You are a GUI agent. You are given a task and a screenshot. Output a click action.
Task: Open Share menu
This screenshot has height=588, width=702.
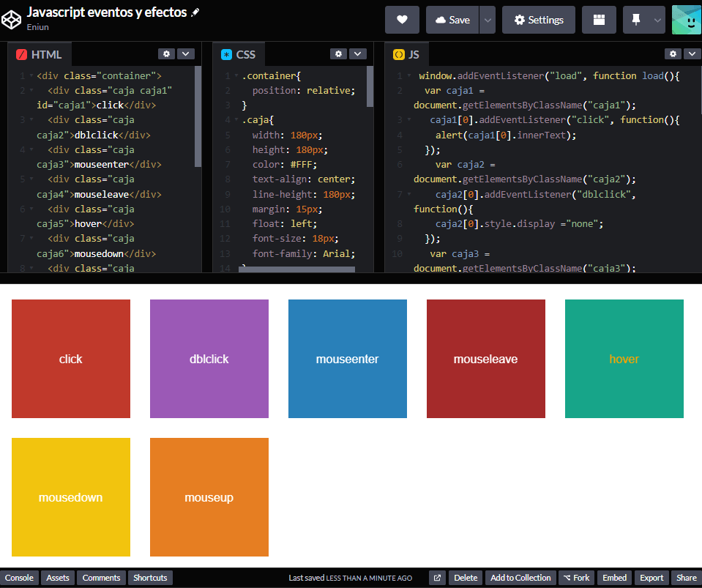tap(687, 578)
